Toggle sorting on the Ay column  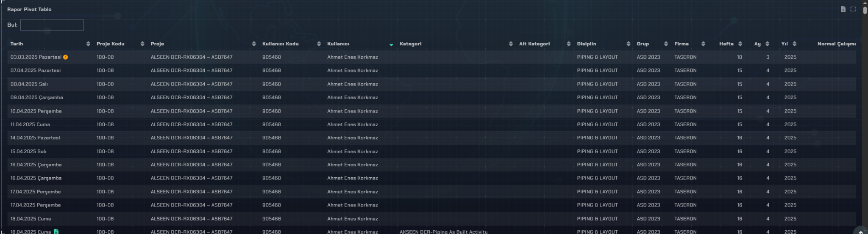[767, 44]
